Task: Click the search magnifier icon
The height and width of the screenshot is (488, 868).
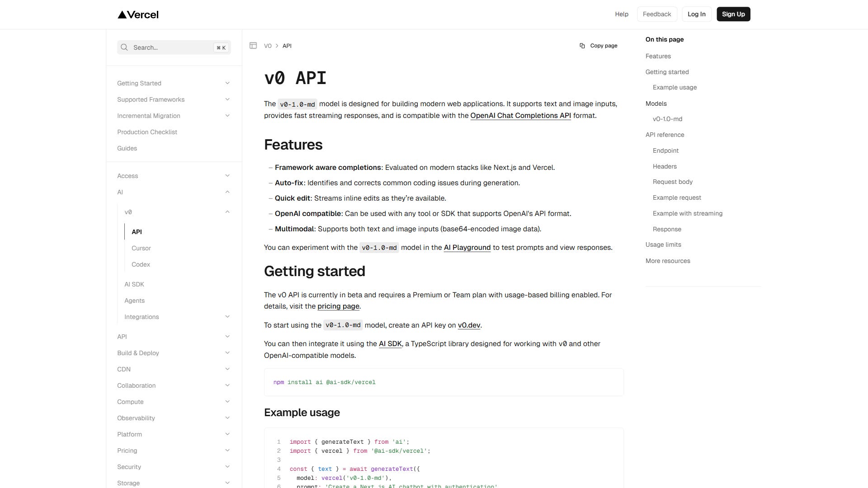Action: tap(124, 47)
